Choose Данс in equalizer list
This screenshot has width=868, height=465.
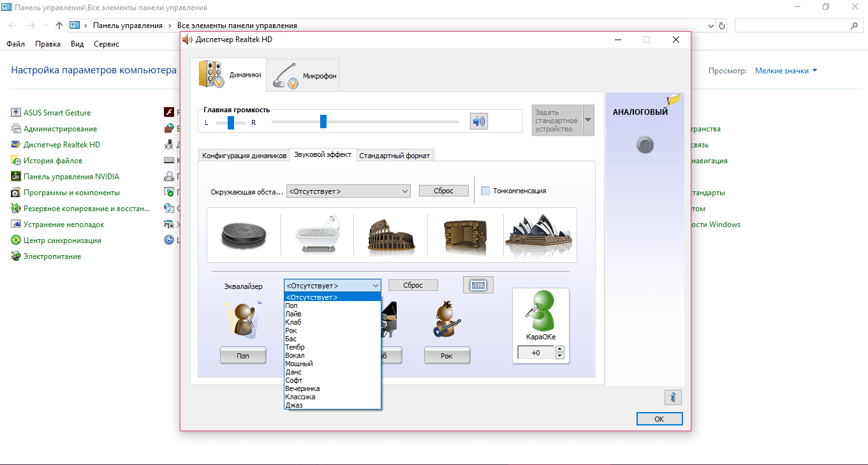332,372
